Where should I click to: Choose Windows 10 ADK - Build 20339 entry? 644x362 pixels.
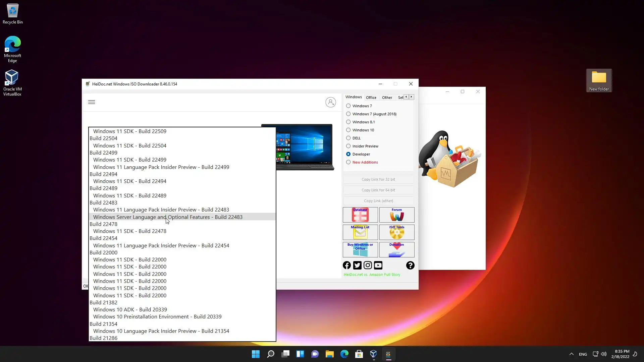[x=130, y=310]
